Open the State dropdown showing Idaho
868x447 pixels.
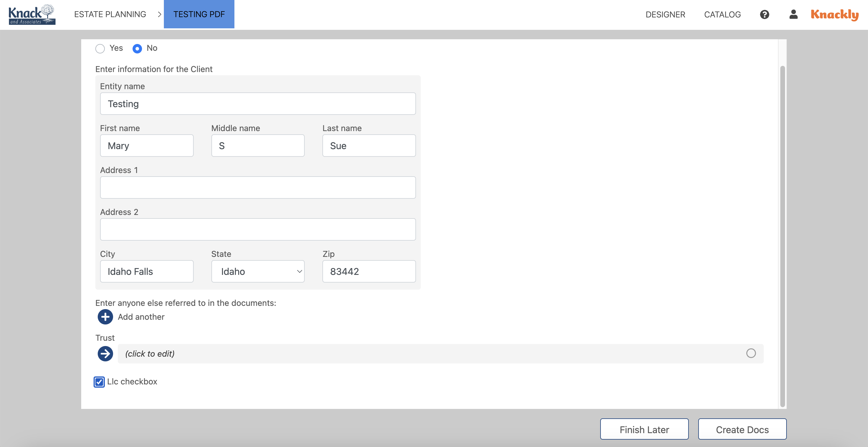258,271
